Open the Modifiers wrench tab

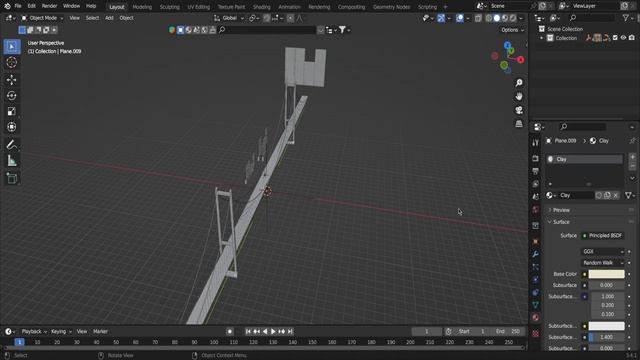(x=536, y=254)
